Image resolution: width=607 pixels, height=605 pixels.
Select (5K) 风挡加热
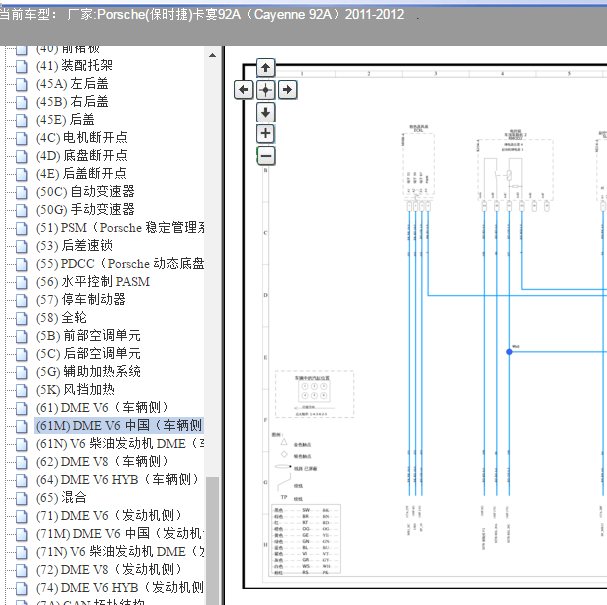coord(75,389)
